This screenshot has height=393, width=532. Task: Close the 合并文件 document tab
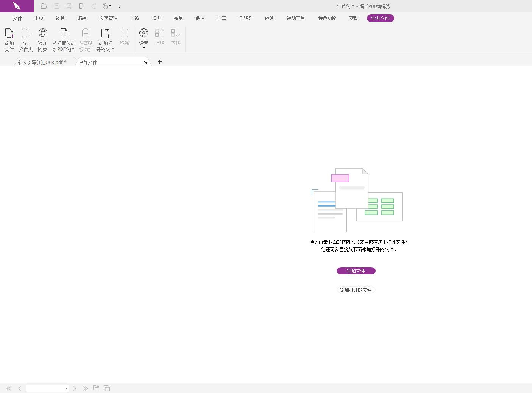pos(146,63)
